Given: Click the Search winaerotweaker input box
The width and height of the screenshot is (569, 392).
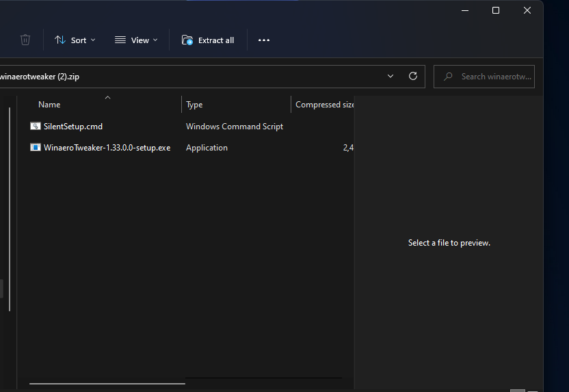Looking at the screenshot, I should (495, 77).
